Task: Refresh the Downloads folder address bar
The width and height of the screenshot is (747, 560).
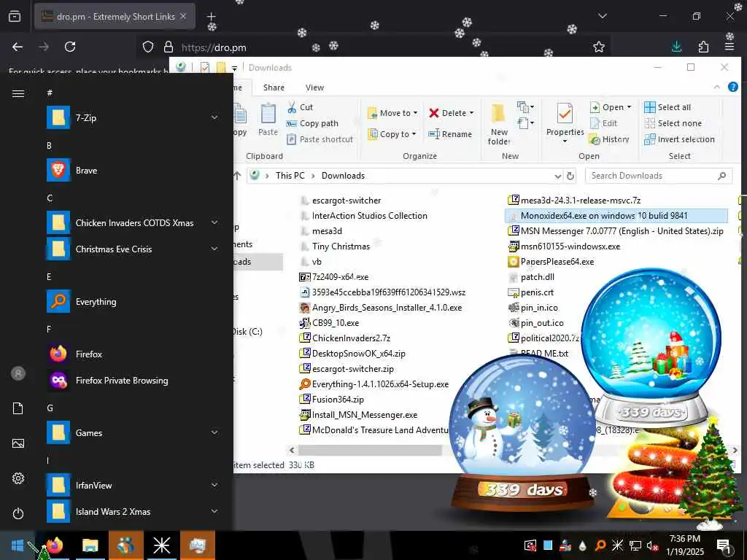Action: (x=570, y=176)
